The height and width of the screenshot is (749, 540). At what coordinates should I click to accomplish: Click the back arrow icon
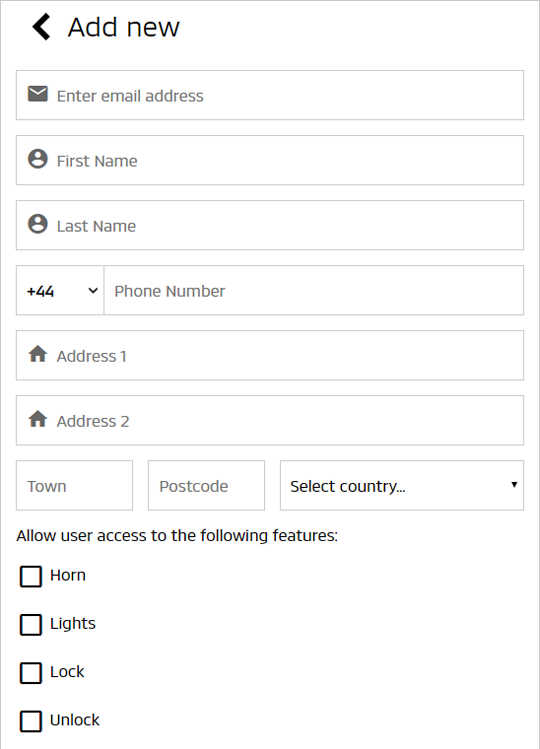[41, 27]
